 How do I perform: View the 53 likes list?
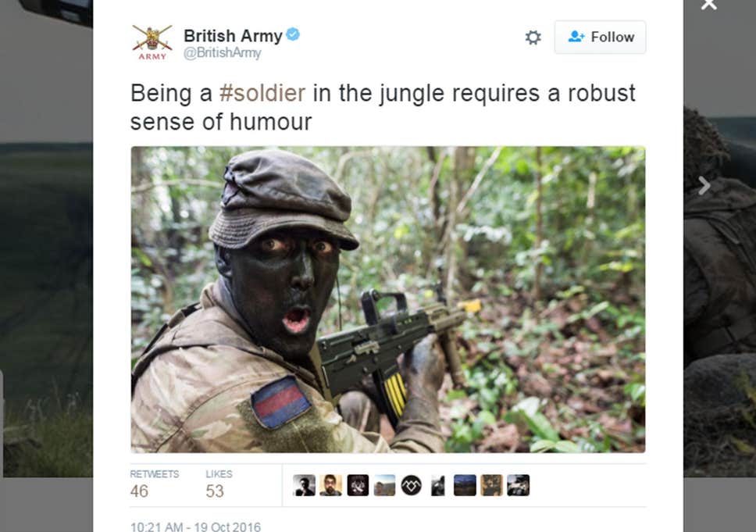219,484
